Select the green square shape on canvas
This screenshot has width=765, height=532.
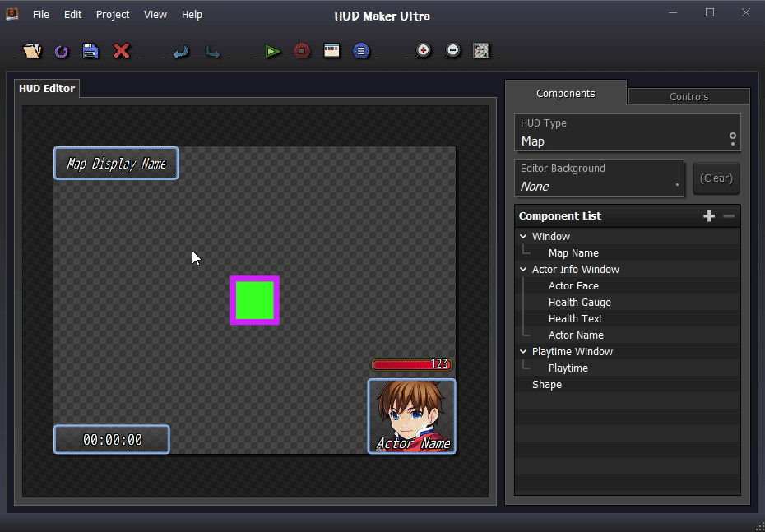(255, 300)
